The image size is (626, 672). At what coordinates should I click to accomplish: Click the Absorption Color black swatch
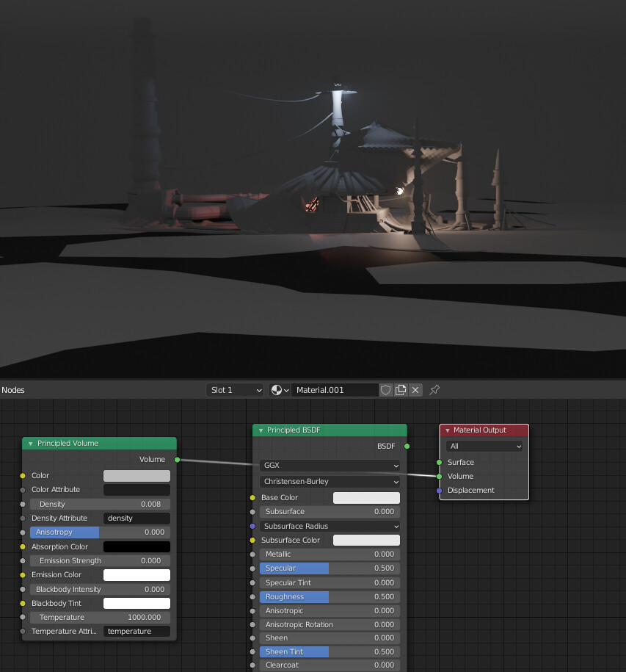(x=137, y=547)
